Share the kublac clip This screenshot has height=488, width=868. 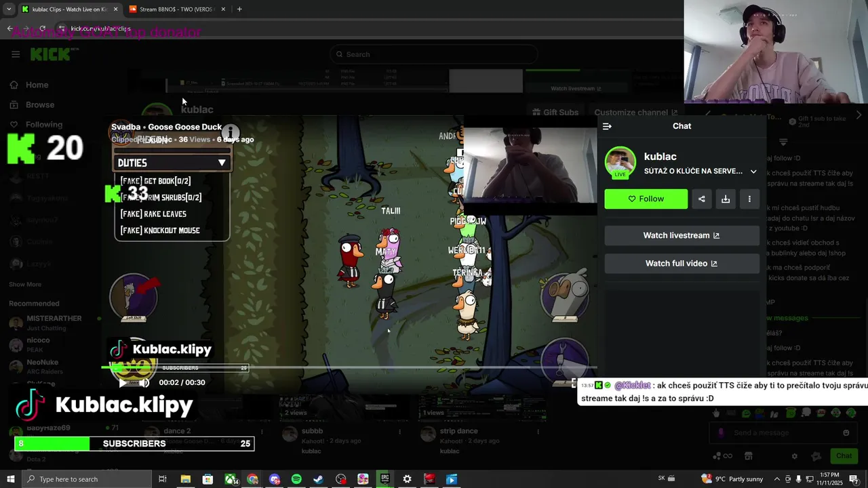tap(702, 199)
